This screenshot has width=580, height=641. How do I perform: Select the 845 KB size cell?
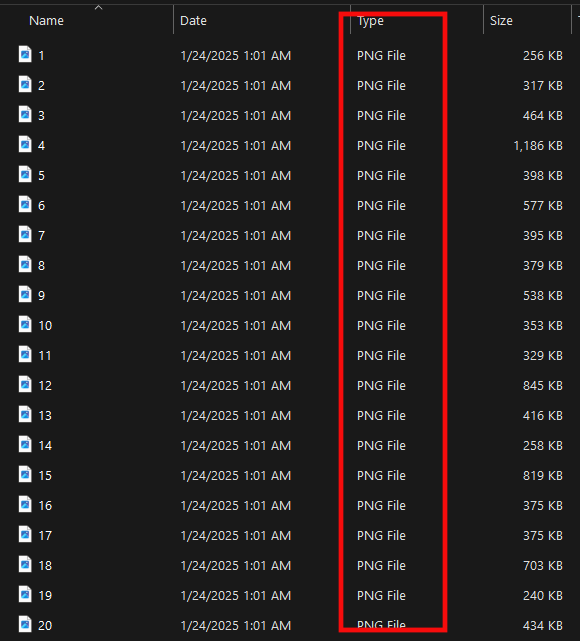point(543,386)
